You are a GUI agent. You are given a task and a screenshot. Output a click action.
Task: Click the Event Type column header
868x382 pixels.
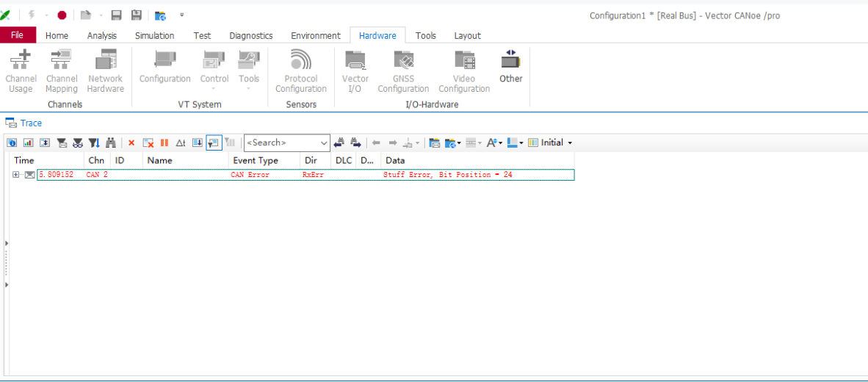pos(264,161)
